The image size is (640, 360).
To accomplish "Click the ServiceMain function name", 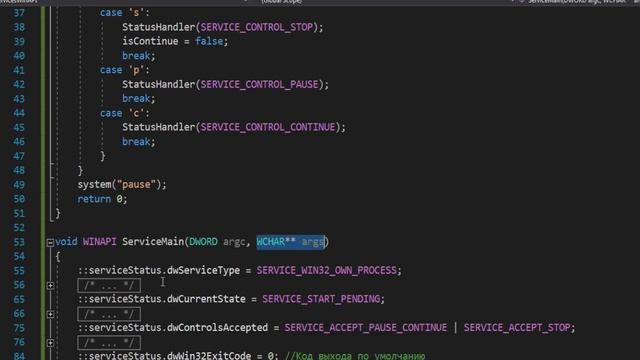I will point(153,242).
